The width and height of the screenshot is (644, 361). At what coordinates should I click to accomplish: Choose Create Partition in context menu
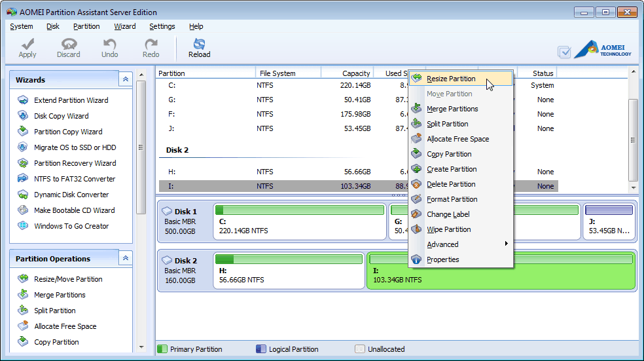461,169
